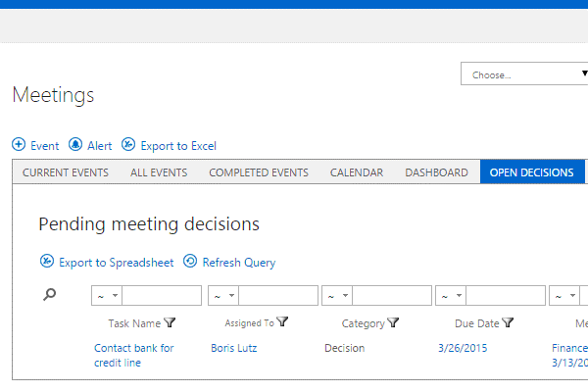Click the Export to Spreadsheet icon
This screenshot has width=588, height=392.
[x=47, y=261]
